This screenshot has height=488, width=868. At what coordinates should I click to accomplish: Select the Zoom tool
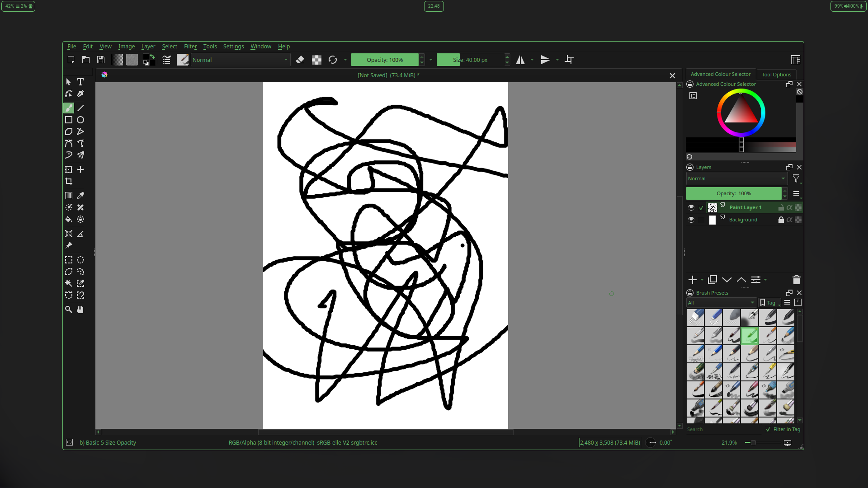pos(69,310)
